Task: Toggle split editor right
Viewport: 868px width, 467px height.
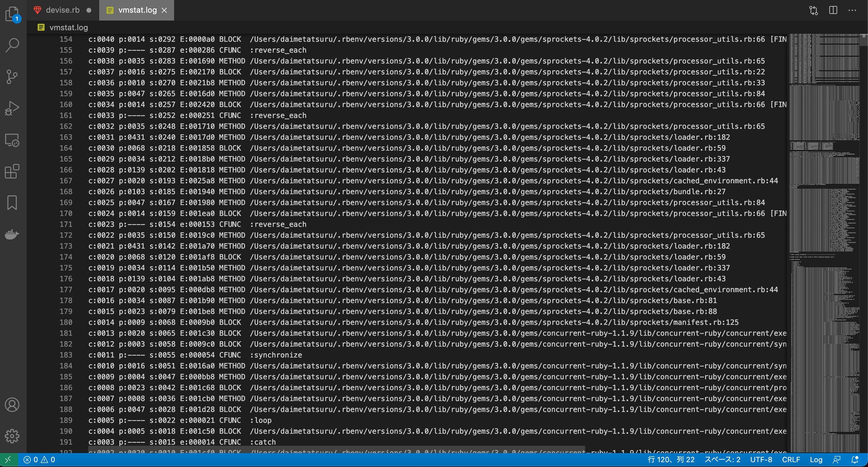Action: 833,10
